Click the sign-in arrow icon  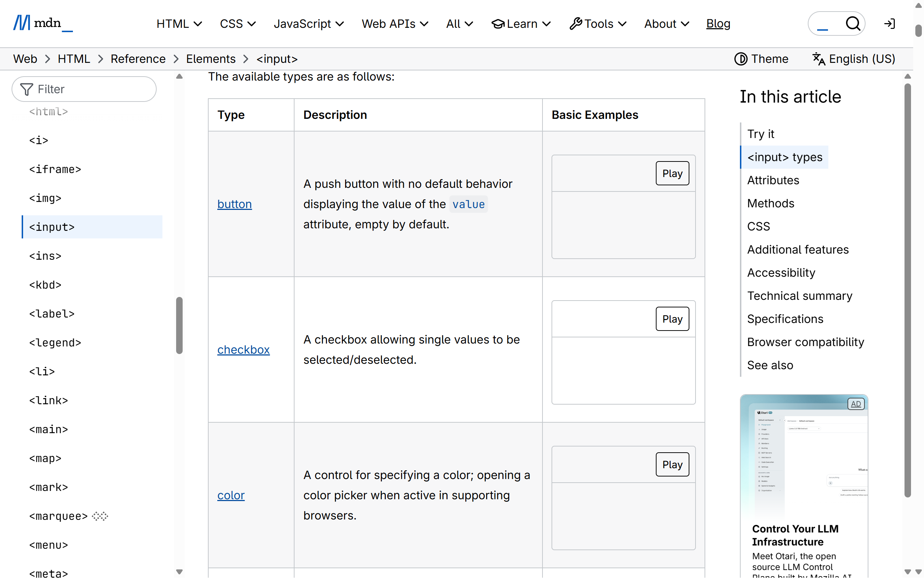click(890, 24)
